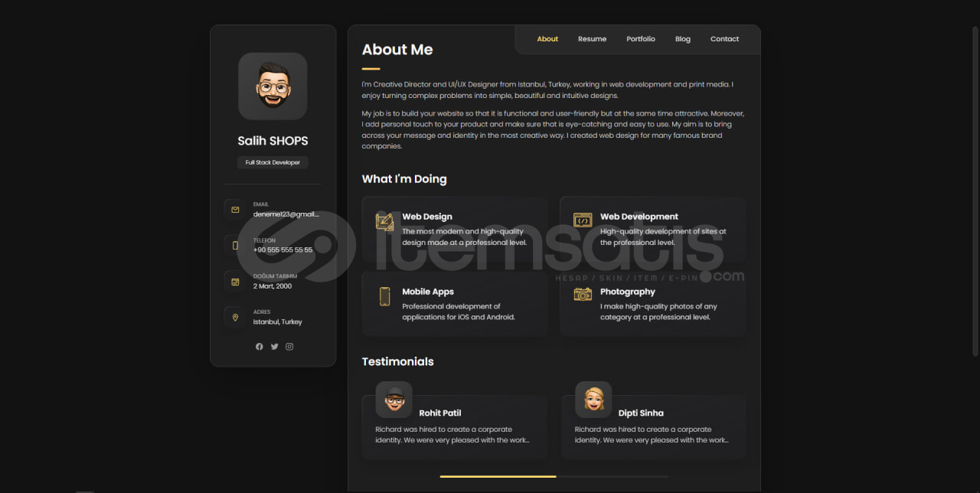Click the yellow testimonials scroll bar
Screen dimensions: 980x493
click(x=498, y=476)
